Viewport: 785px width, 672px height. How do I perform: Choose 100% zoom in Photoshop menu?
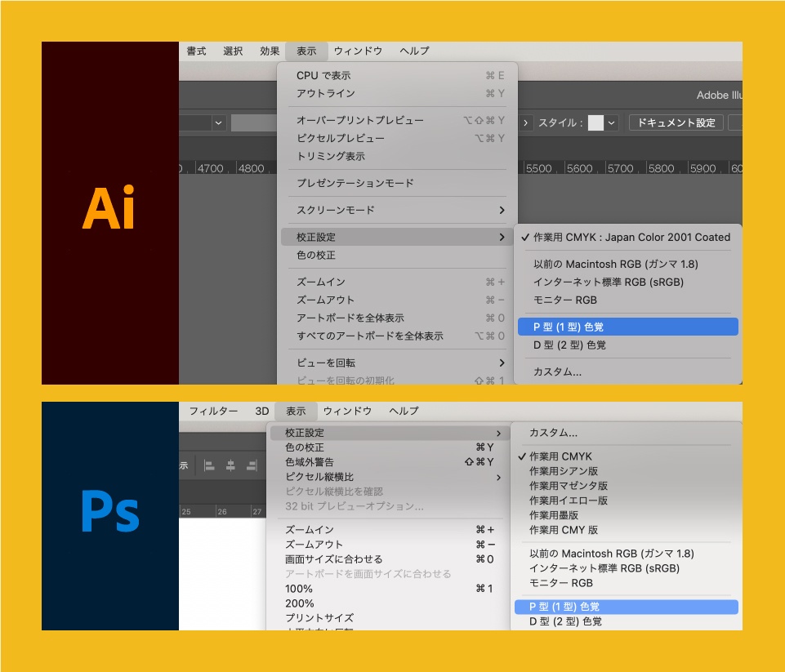tap(390, 589)
